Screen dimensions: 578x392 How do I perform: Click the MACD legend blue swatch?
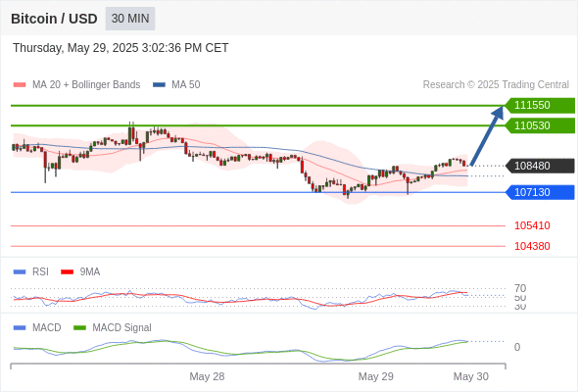[20, 328]
